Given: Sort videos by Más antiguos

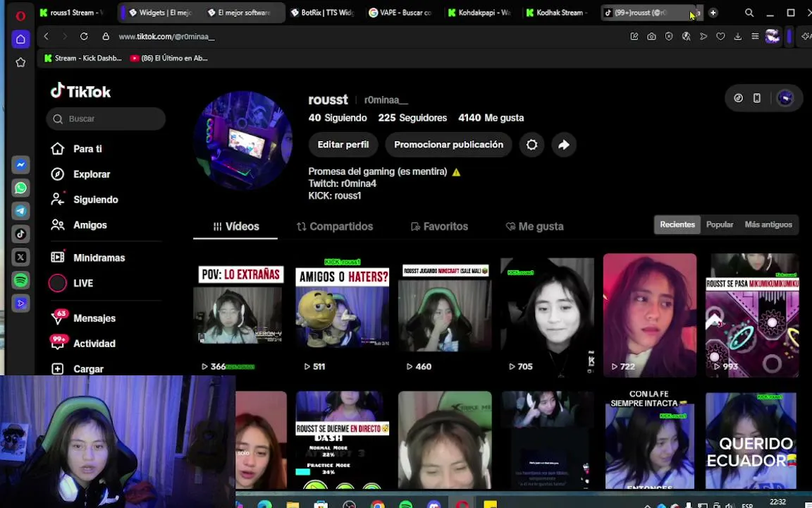Looking at the screenshot, I should (x=768, y=224).
